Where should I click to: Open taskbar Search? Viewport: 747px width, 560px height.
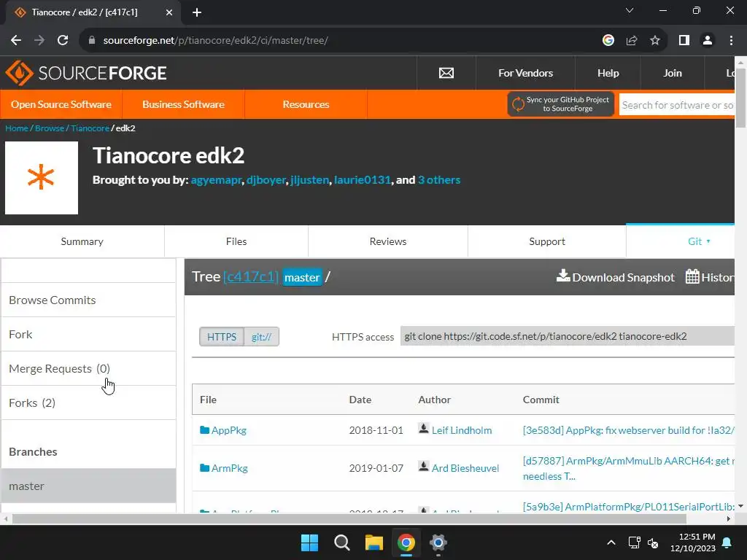[x=341, y=542]
